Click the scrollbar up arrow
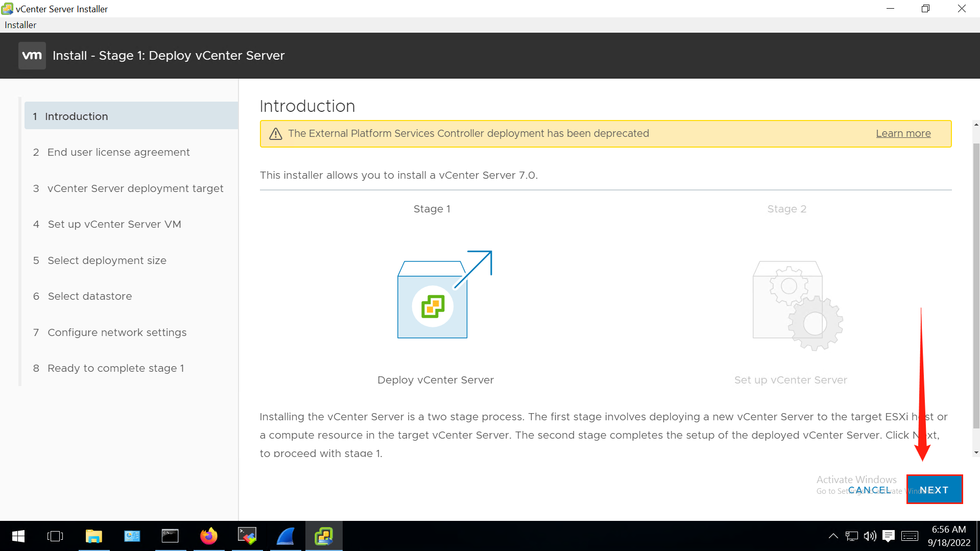 click(x=976, y=124)
